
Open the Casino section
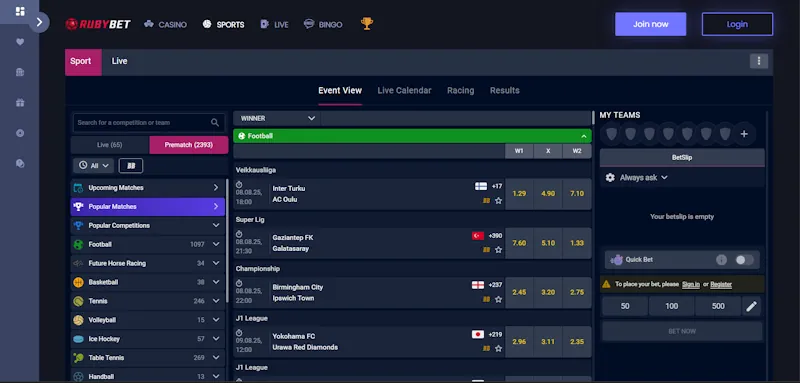pyautogui.click(x=165, y=24)
